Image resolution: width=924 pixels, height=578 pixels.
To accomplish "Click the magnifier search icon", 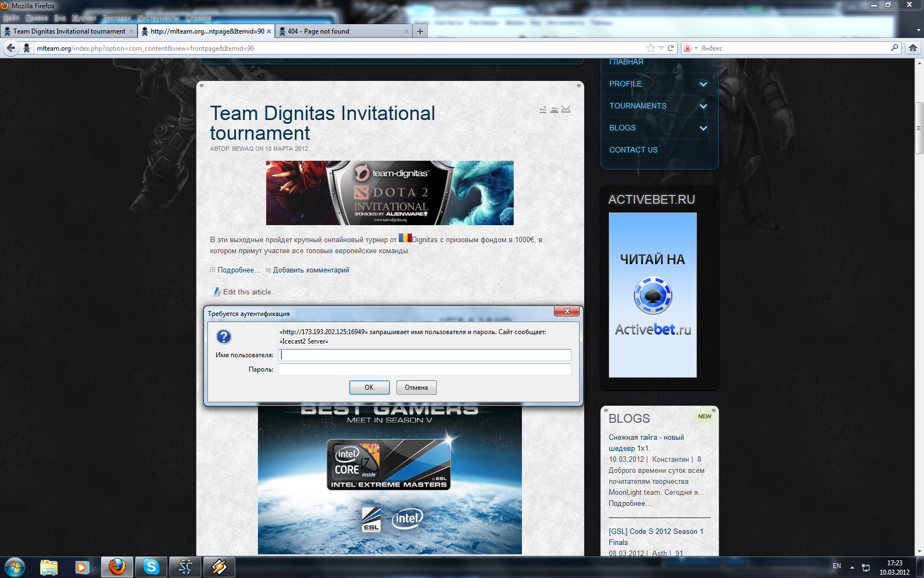I will click(894, 48).
